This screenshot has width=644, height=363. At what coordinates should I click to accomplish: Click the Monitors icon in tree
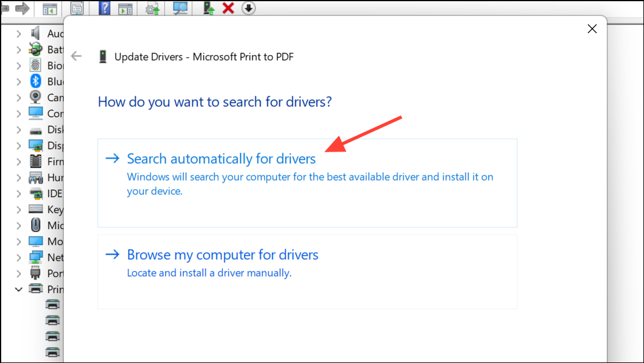coord(35,242)
